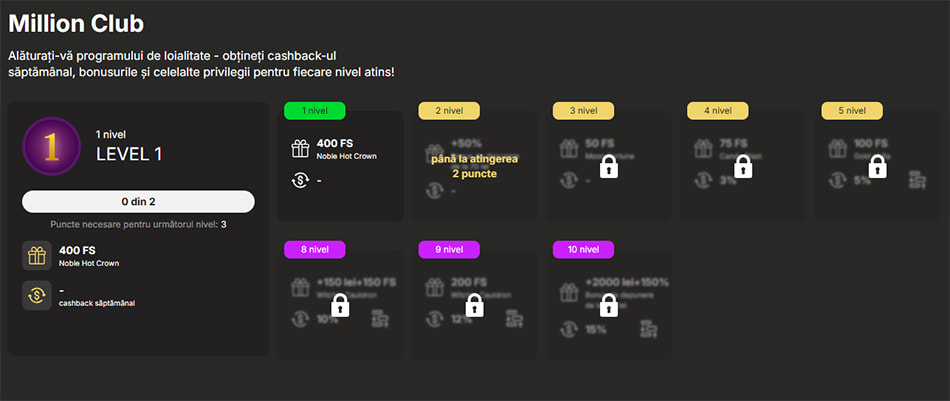Click the weekly cashback coin icon
The height and width of the screenshot is (401, 950).
pos(37,296)
